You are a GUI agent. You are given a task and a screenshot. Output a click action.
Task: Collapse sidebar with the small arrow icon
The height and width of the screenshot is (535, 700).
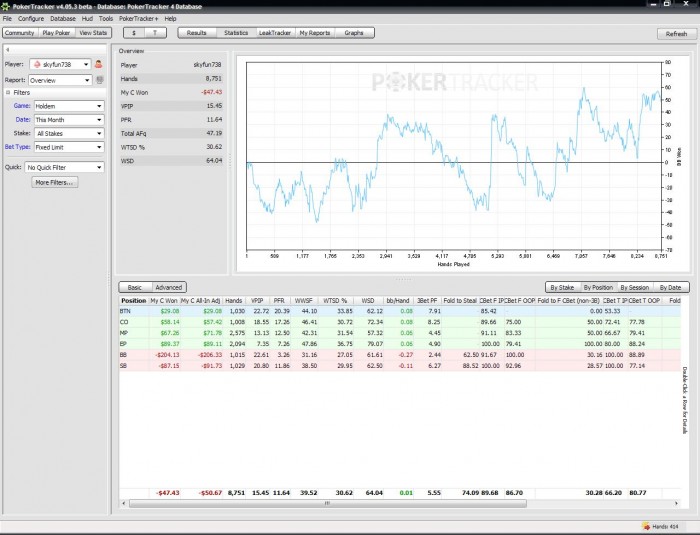(8, 50)
